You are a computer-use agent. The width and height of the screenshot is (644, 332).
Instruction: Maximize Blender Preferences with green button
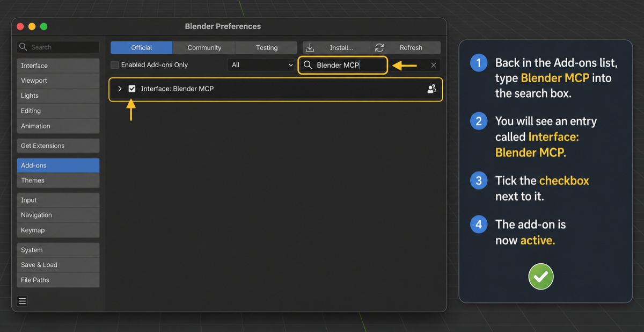[44, 26]
